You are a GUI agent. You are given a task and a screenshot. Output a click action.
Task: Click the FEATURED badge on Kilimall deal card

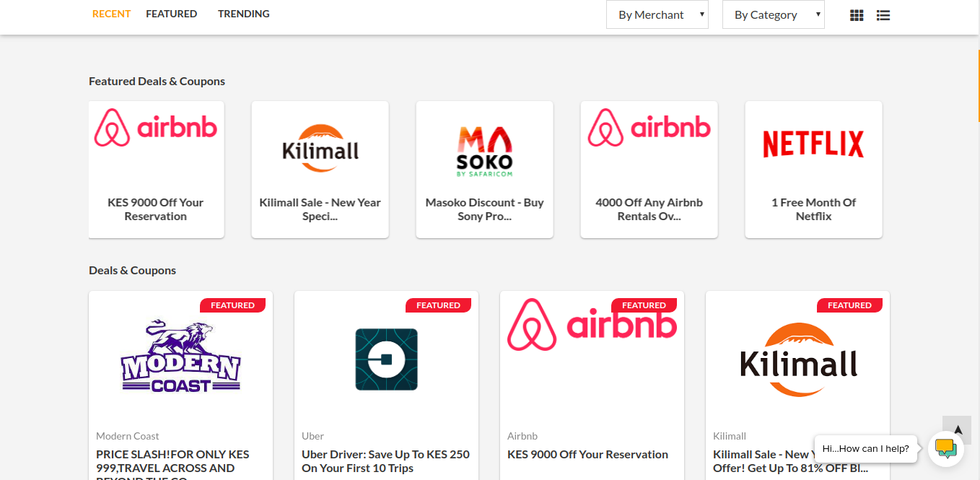tap(849, 305)
